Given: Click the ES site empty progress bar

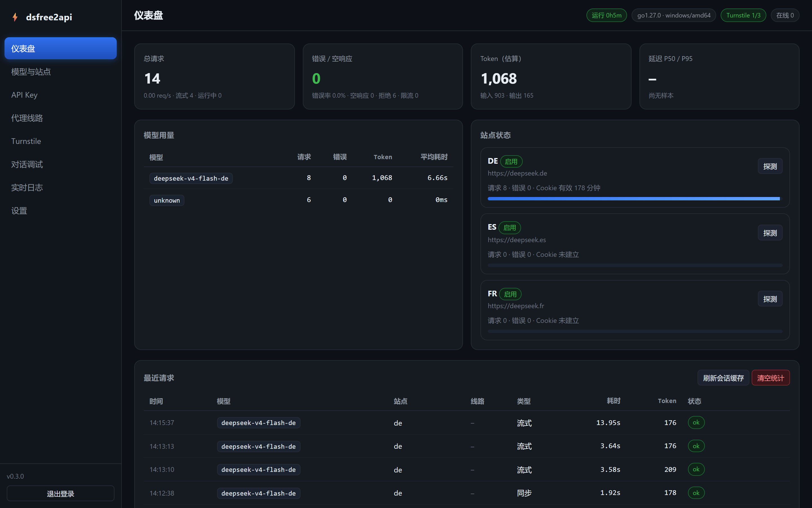Looking at the screenshot, I should coord(635,265).
